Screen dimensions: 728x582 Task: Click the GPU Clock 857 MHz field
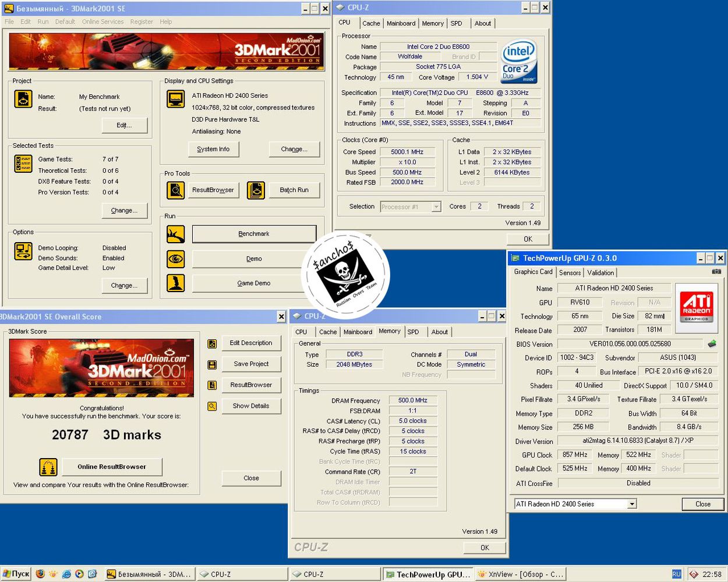[x=575, y=455]
